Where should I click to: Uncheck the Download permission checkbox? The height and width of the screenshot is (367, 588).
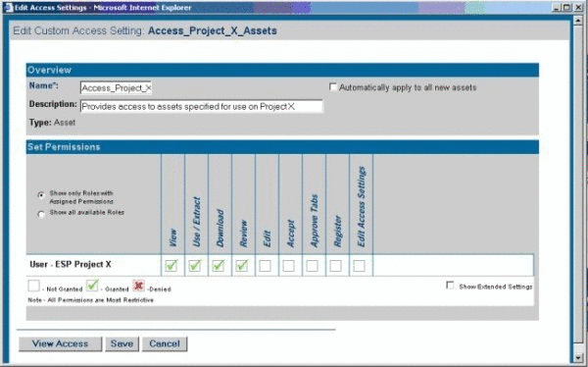coord(219,266)
